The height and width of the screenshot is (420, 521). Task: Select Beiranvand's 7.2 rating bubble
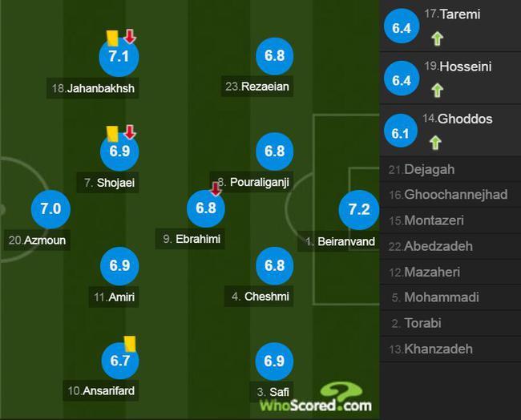pos(359,210)
